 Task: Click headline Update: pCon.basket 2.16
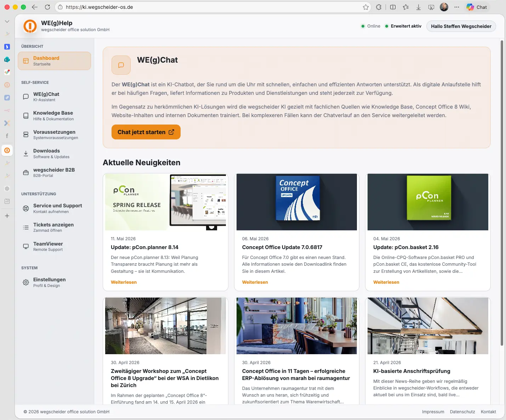click(x=406, y=247)
